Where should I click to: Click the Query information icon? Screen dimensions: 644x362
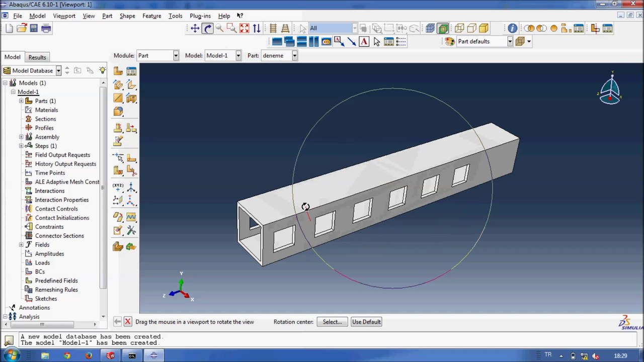coord(512,28)
